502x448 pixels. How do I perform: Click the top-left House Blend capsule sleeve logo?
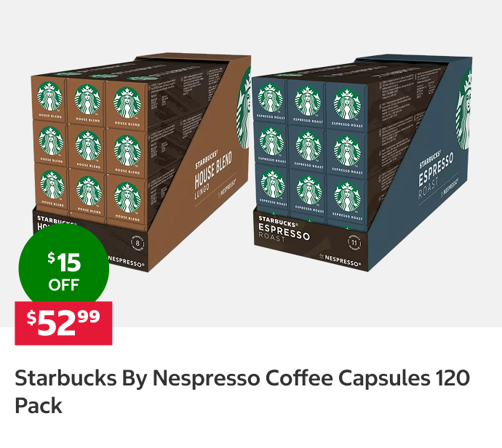(x=49, y=96)
